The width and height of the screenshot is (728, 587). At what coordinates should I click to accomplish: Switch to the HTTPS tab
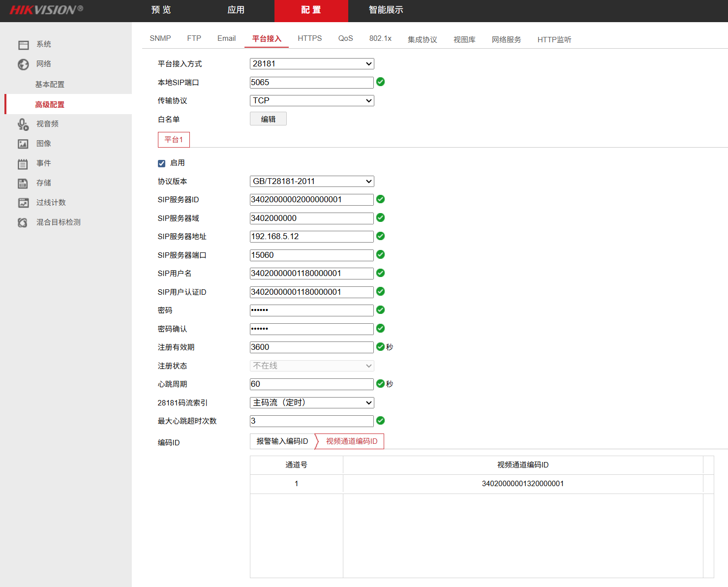click(x=309, y=38)
